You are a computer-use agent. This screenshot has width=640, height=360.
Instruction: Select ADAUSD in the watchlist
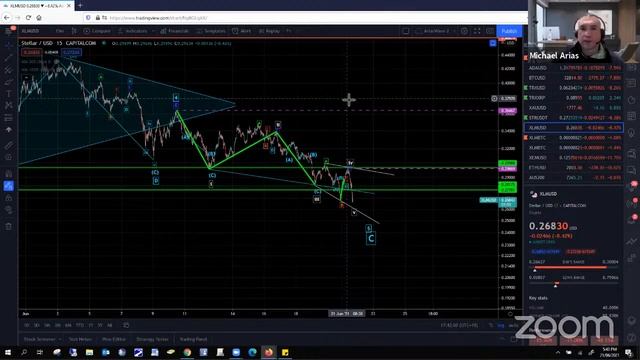tap(574, 68)
